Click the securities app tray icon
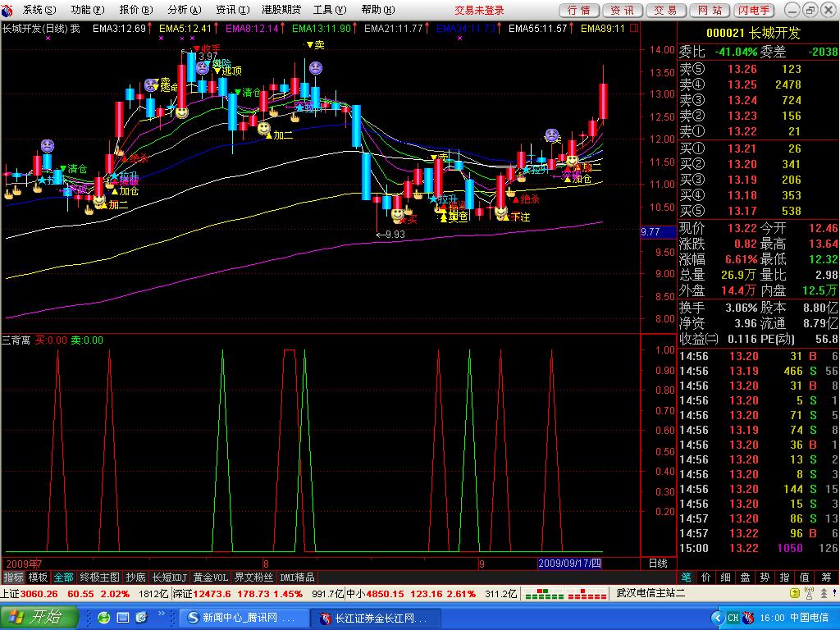Viewport: 840px width, 630px height. click(x=748, y=618)
